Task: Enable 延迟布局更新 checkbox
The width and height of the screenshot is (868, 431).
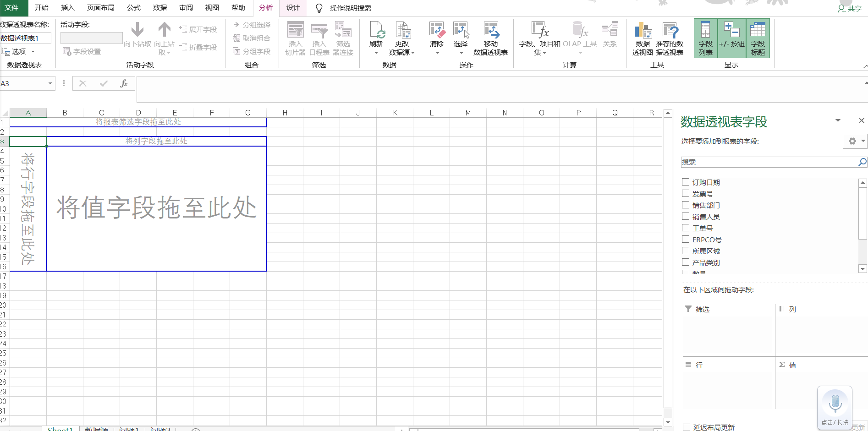Action: [687, 427]
